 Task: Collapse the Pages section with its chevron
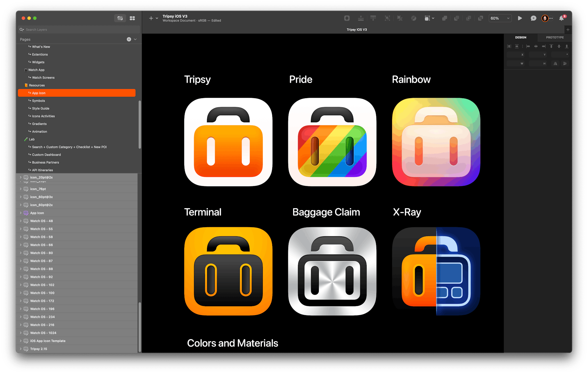[x=135, y=39]
